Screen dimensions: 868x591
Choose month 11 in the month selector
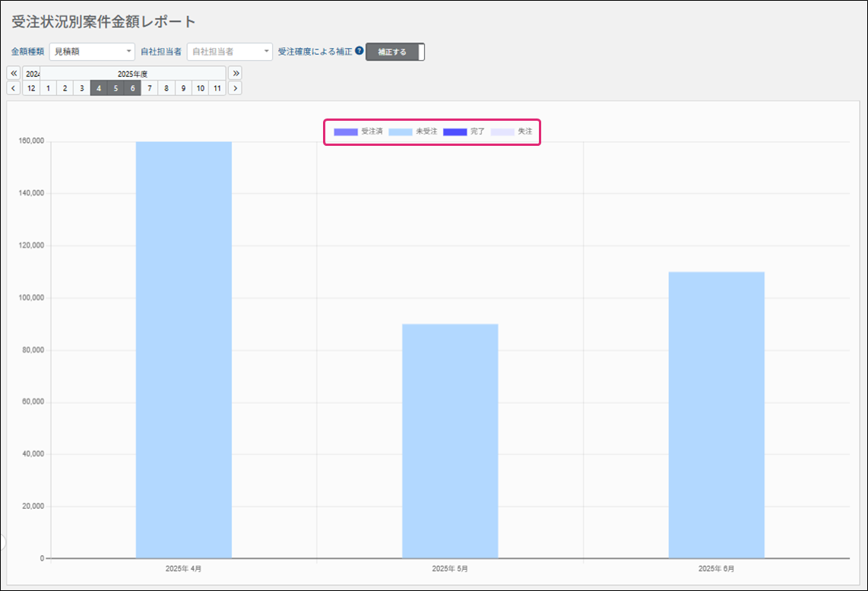click(x=217, y=88)
